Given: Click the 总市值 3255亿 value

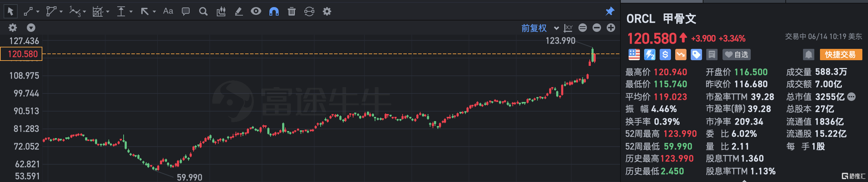Looking at the screenshot, I should (830, 97).
